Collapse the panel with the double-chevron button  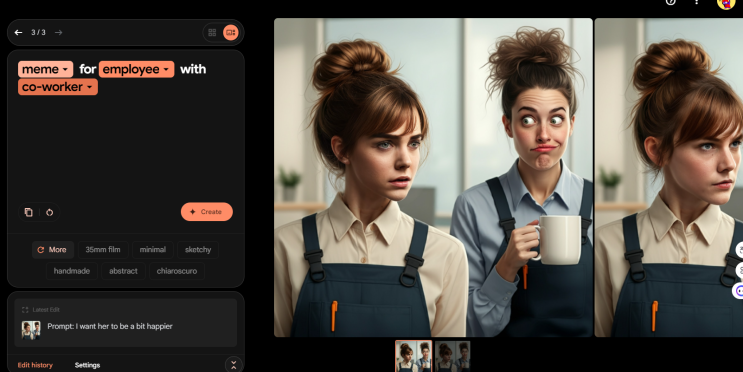click(x=234, y=365)
